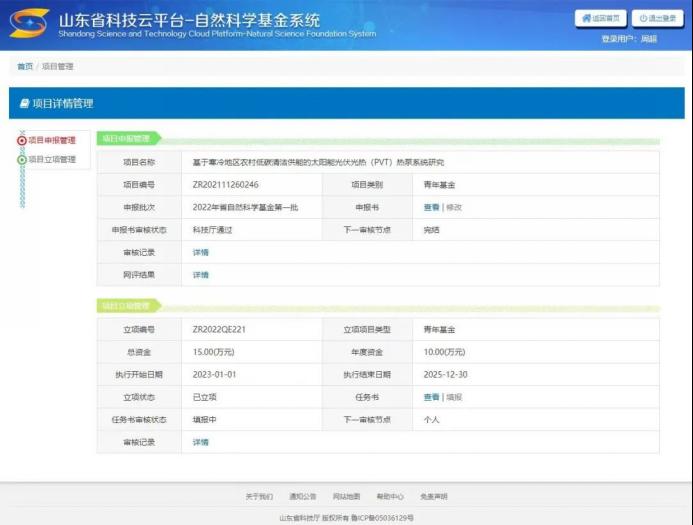Screen dimensions: 693x525
Task: Click the 首页 breadcrumb link
Action: [24, 67]
